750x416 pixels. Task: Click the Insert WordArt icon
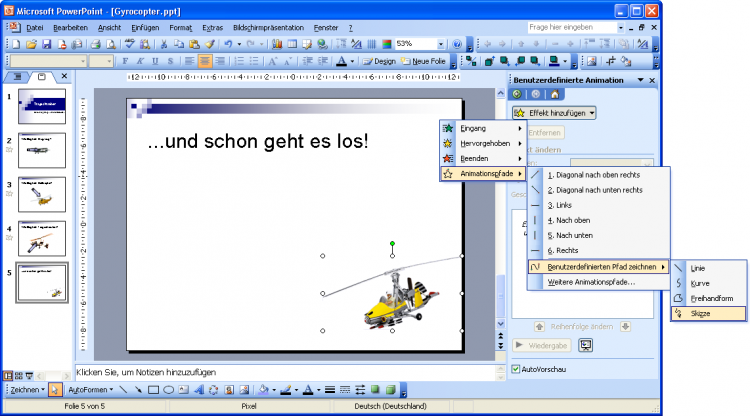click(200, 390)
